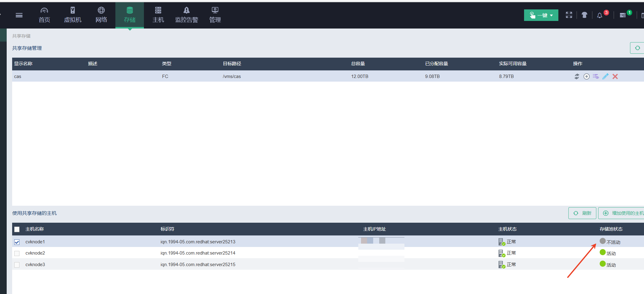Click the sync icon for cas storage
This screenshot has height=294, width=644.
[x=577, y=76]
